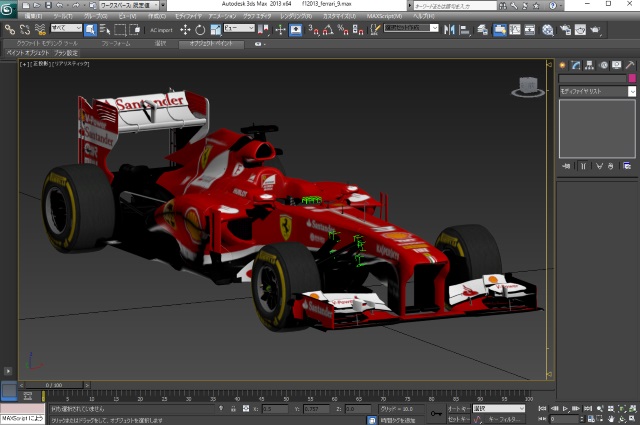Click the time slider 0 / 100 handle
Image resolution: width=640 pixels, height=425 pixels.
[54, 385]
